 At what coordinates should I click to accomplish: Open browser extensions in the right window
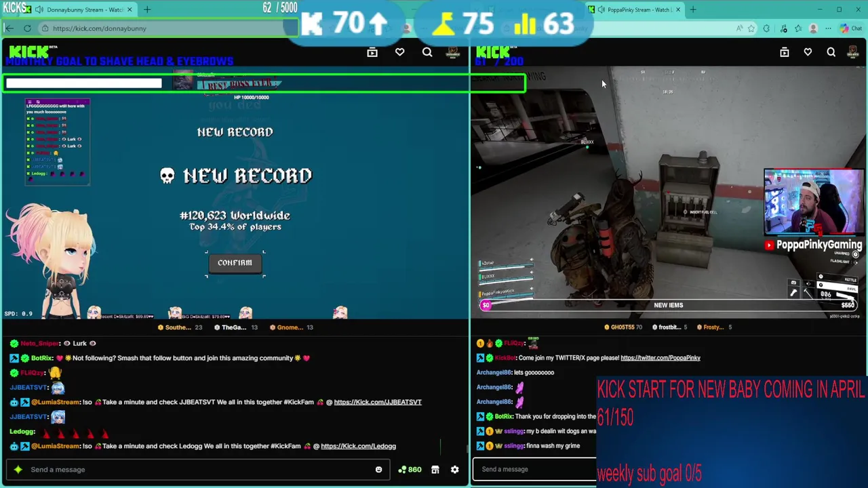766,28
